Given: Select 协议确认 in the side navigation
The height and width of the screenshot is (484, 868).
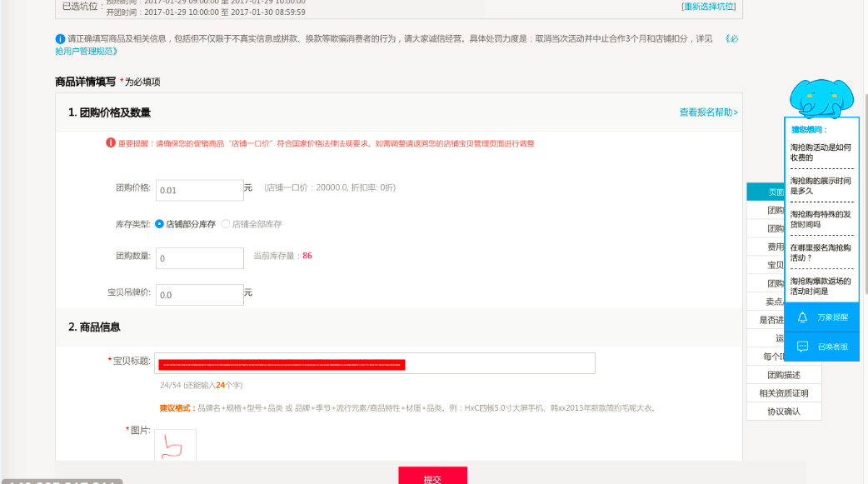Looking at the screenshot, I should coord(783,412).
